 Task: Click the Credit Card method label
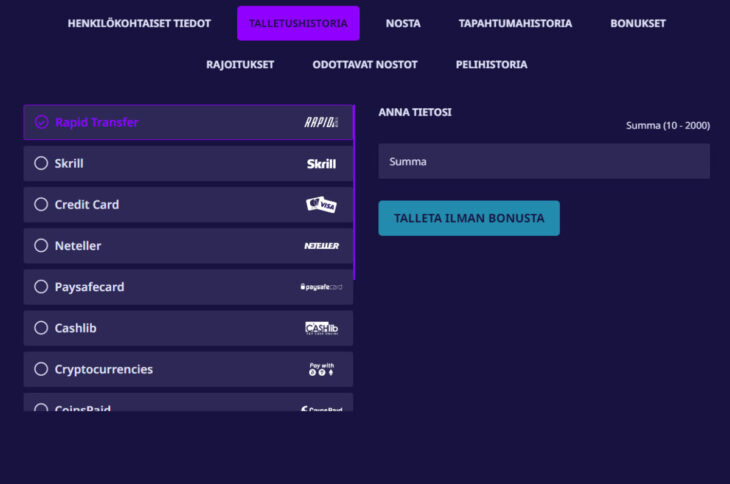[87, 205]
